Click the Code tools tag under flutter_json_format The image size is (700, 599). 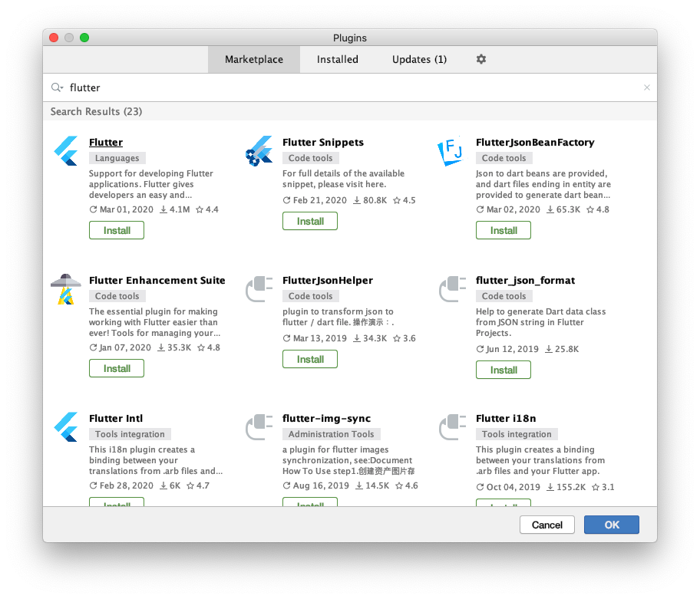[x=504, y=296]
